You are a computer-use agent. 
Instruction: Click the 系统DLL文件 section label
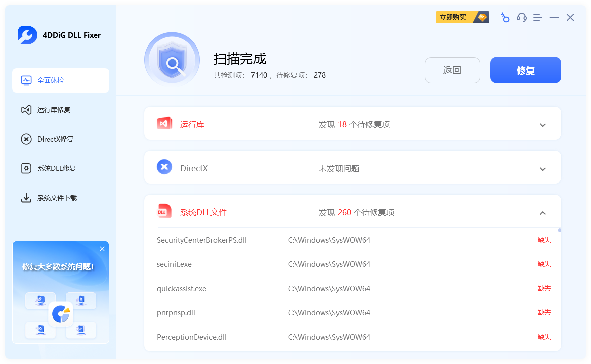pos(203,213)
